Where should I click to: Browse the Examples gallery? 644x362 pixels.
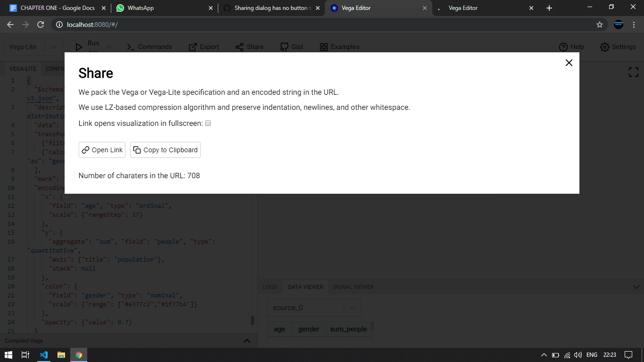click(339, 47)
